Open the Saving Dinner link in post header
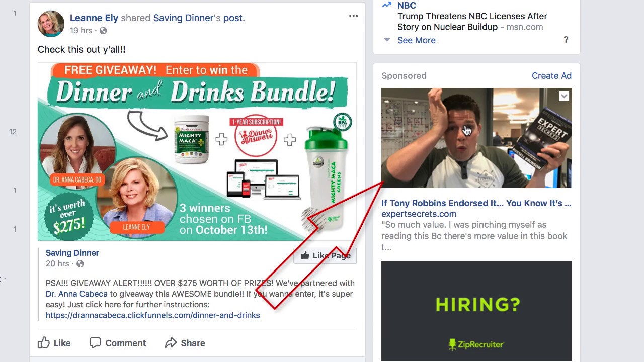 coord(183,18)
